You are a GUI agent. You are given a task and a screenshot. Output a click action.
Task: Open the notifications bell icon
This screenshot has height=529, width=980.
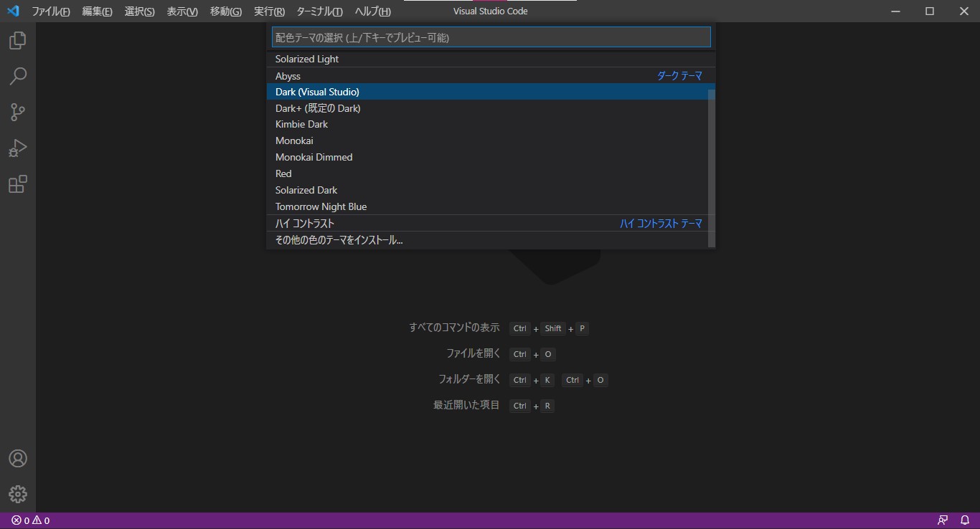point(965,520)
